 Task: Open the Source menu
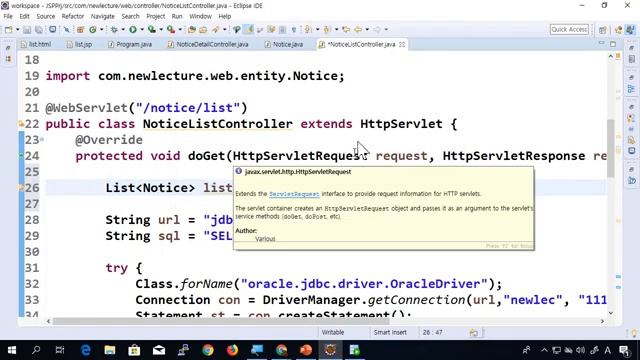point(45,16)
